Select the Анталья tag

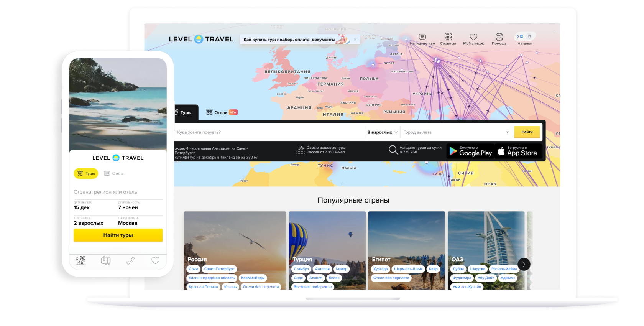322,269
